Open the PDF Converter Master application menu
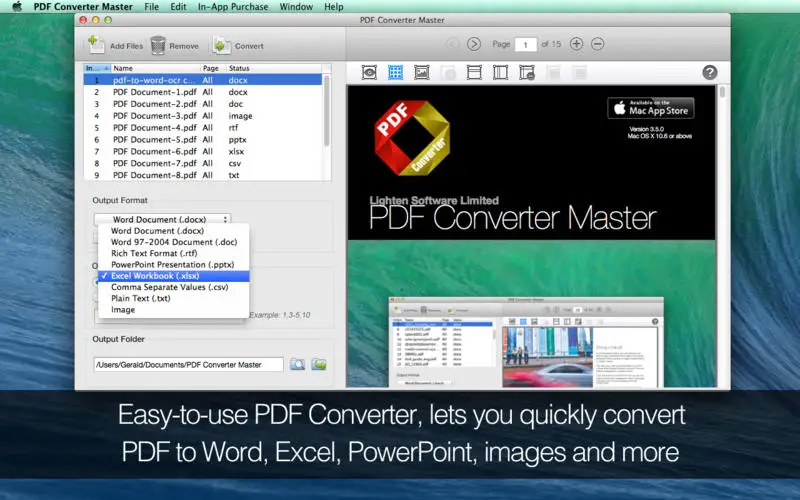 (83, 7)
